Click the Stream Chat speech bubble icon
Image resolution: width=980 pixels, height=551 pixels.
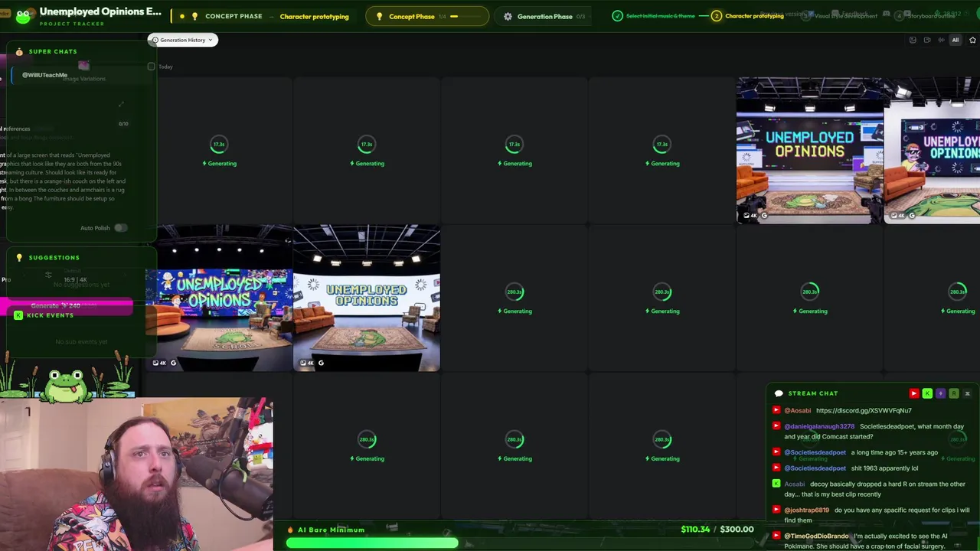[x=779, y=393]
